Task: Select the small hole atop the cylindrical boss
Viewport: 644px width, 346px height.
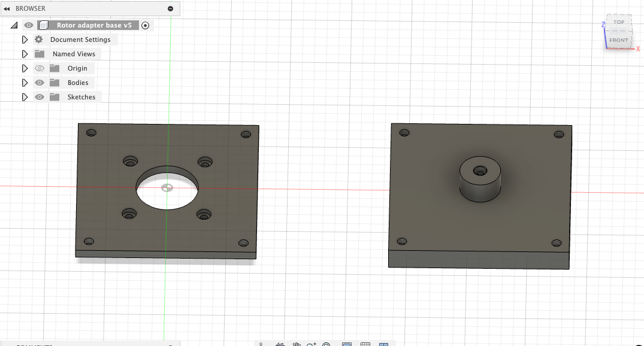Action: point(480,171)
